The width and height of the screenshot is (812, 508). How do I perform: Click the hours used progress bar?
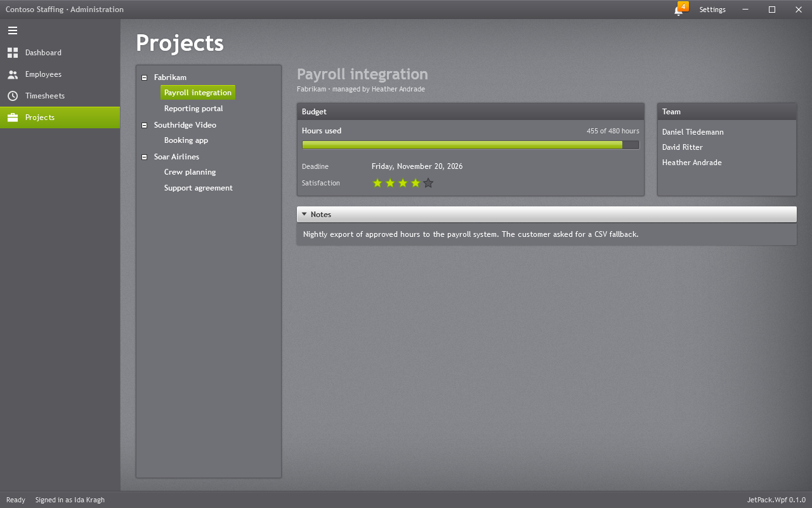click(x=471, y=145)
